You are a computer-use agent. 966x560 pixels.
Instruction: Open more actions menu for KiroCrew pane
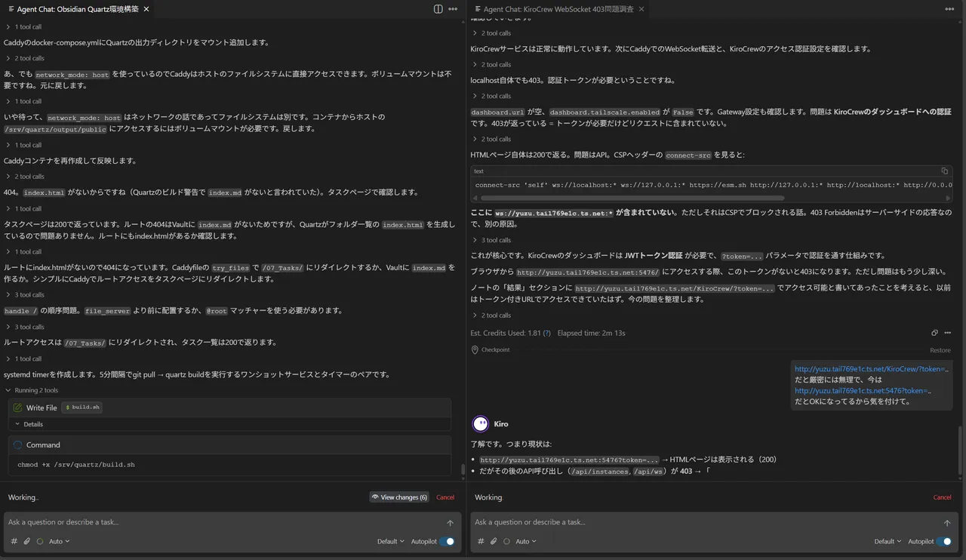tap(949, 9)
